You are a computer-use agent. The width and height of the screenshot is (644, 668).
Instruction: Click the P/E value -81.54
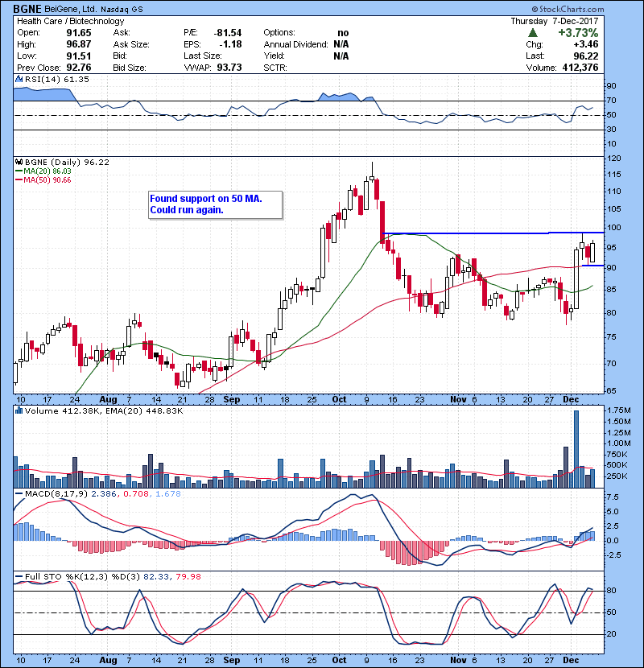point(228,33)
